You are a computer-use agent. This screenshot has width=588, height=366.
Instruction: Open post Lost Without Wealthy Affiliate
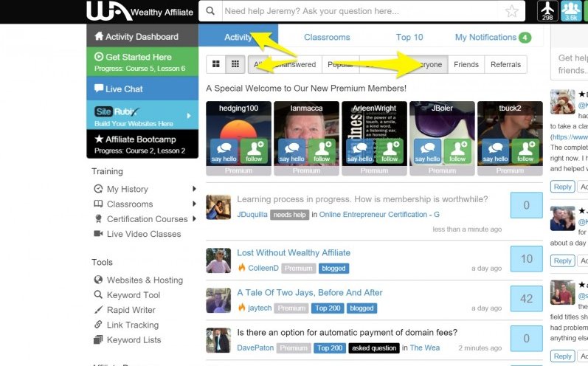tap(294, 253)
